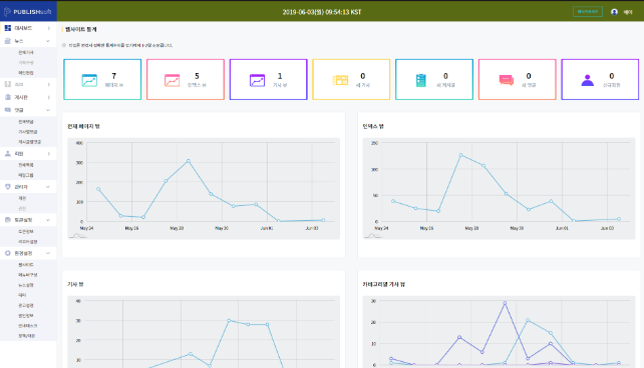Collapse the 환경설정 menu chevron
Viewport: 644px width, 368px height.
coord(48,253)
